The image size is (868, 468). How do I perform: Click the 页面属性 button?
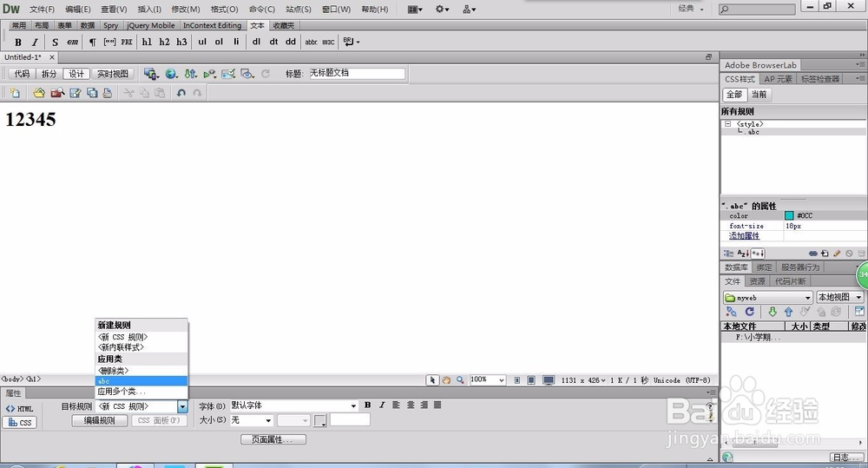[x=273, y=439]
